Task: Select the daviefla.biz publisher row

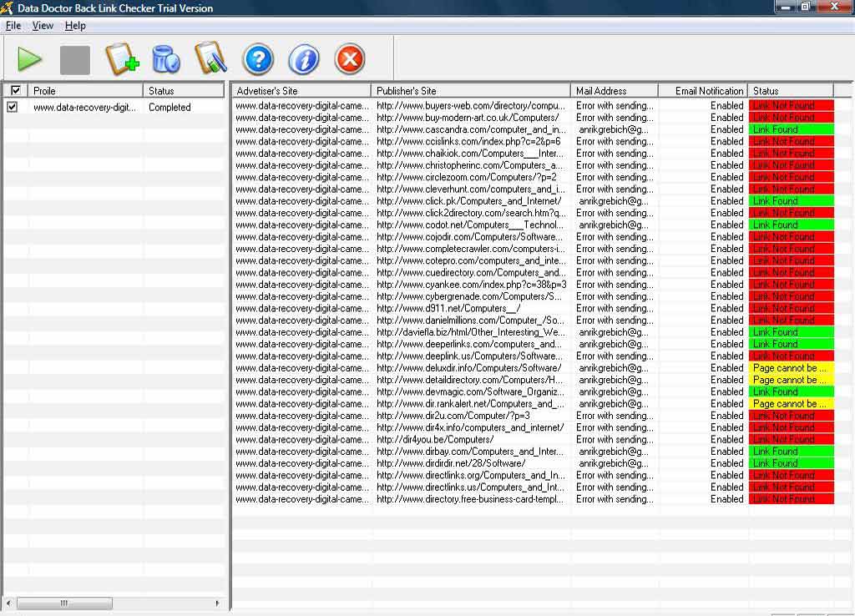Action: [534, 332]
